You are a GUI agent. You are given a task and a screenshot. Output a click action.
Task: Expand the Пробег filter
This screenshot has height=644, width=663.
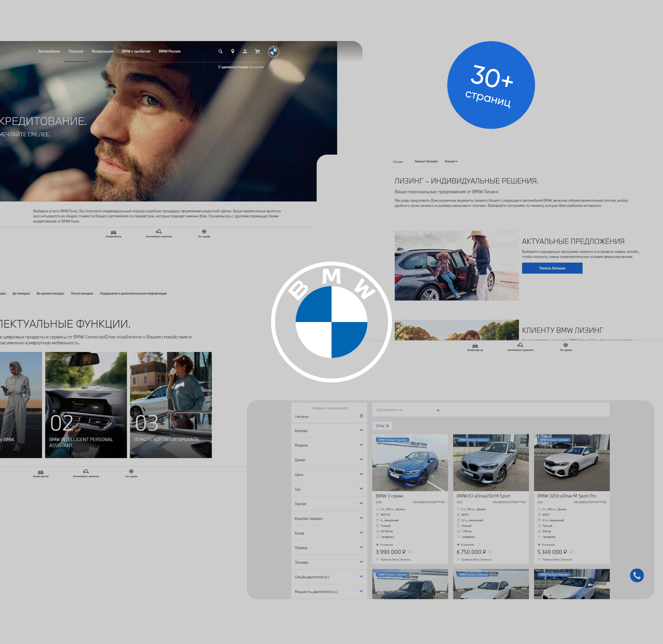329,504
